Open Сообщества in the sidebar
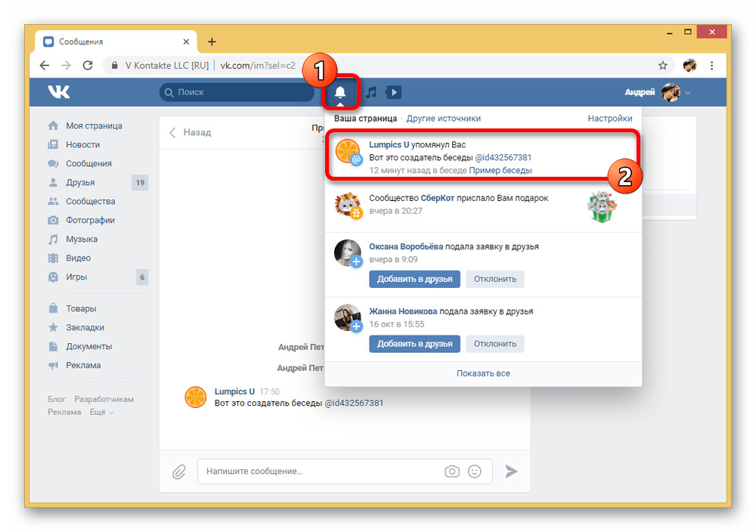 (91, 202)
